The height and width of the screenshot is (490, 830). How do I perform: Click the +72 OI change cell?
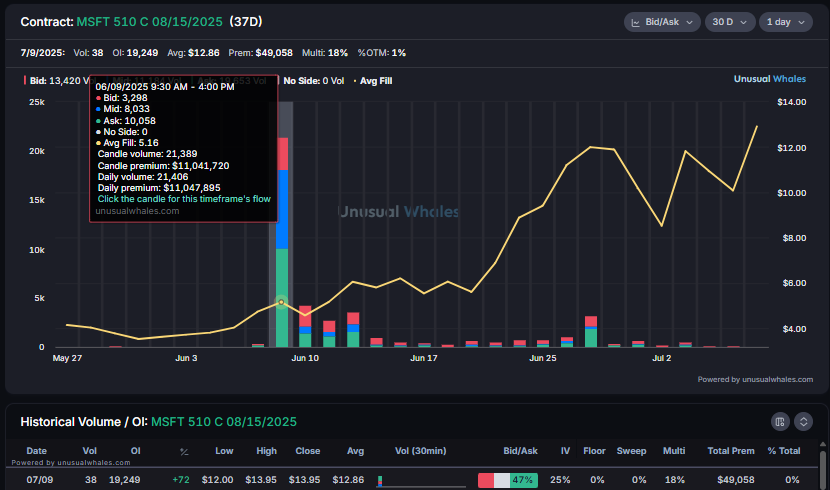181,480
